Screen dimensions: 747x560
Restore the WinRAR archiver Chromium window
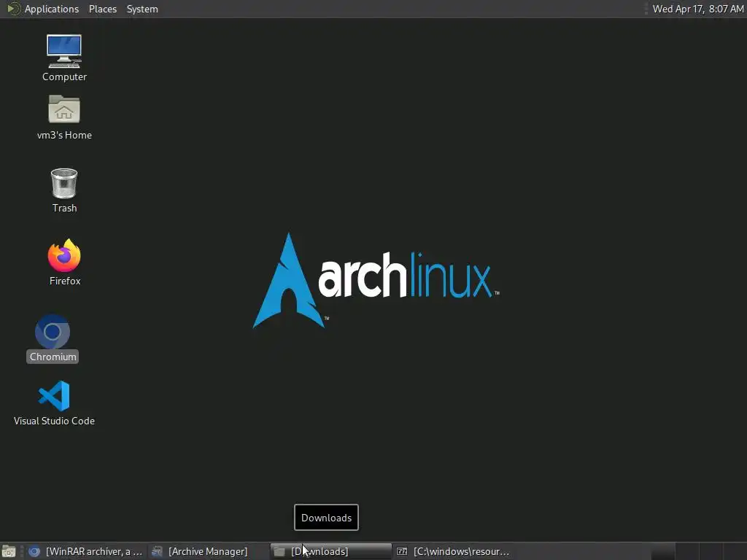tap(85, 551)
